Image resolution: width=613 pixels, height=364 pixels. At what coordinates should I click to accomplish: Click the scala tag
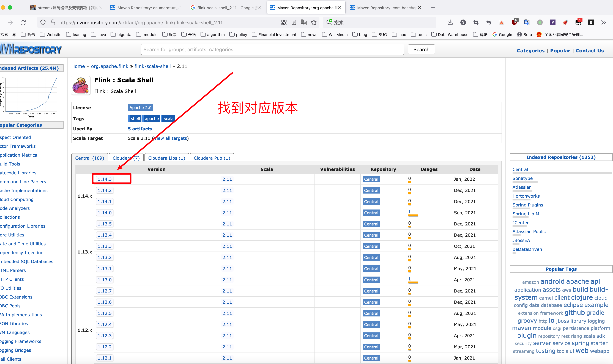pos(168,118)
